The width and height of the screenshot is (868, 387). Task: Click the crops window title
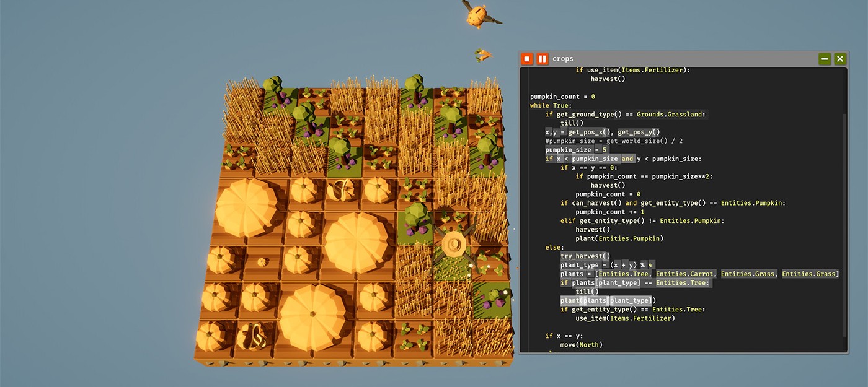(563, 59)
